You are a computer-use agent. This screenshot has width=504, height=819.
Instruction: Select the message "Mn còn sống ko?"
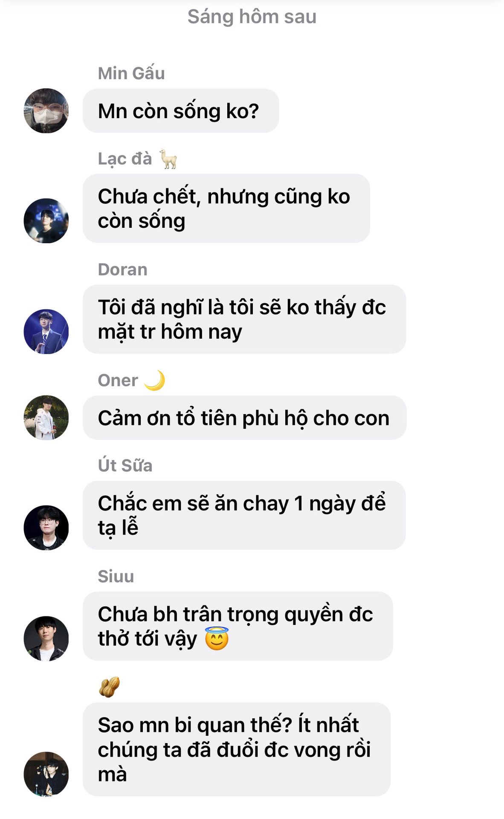pyautogui.click(x=181, y=111)
